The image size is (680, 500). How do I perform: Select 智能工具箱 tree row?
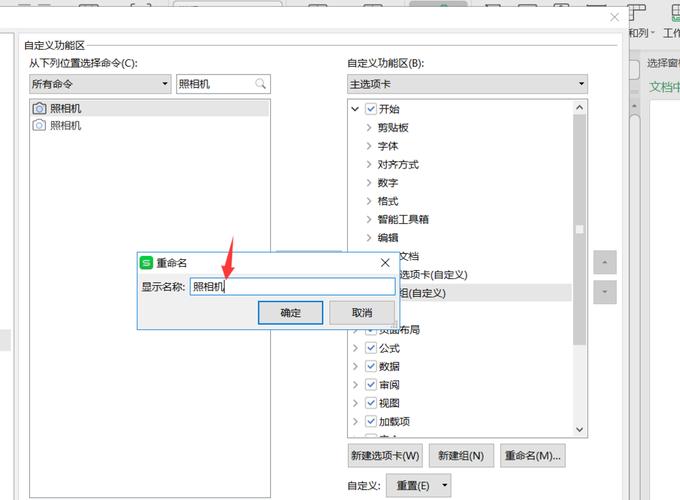click(x=403, y=219)
